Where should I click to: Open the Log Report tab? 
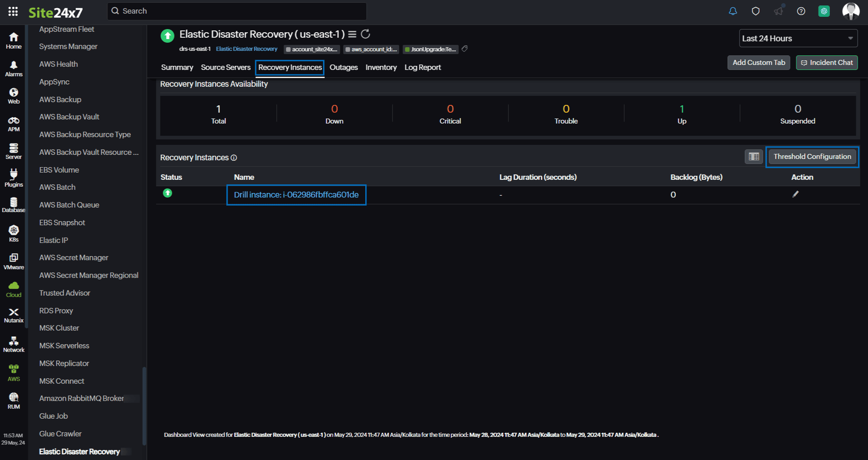tap(422, 67)
